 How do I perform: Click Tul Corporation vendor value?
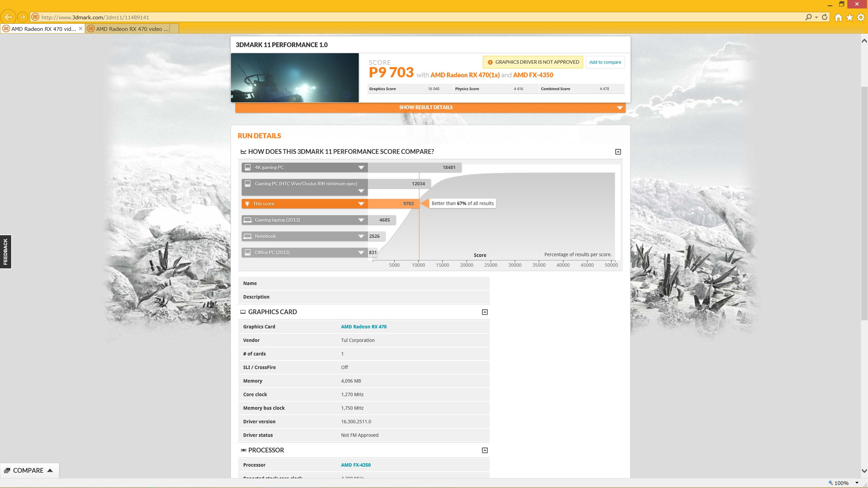point(358,340)
